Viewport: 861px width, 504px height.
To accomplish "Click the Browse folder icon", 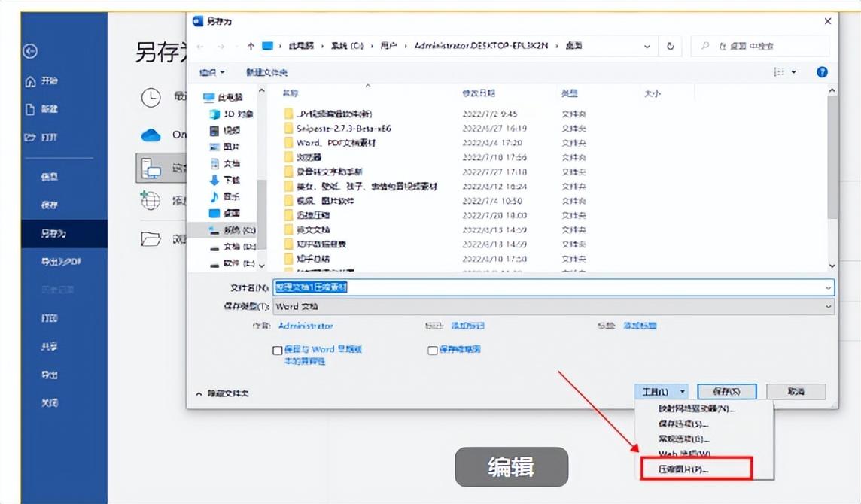I will 151,238.
